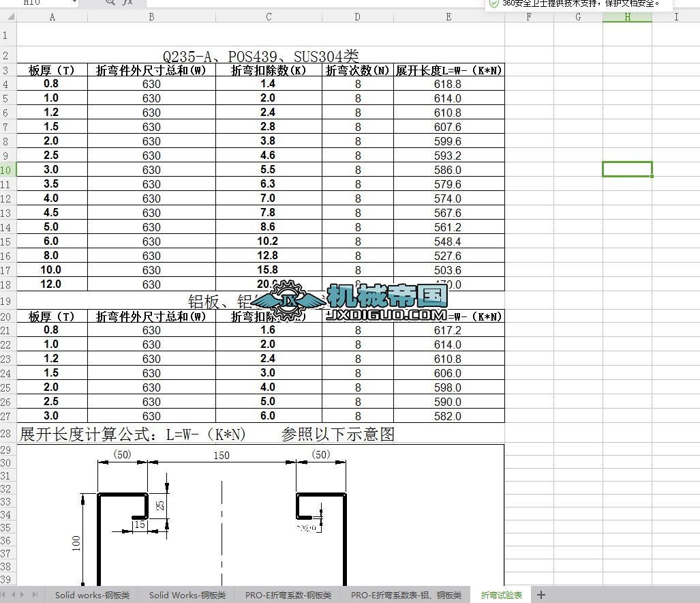700x603 pixels.
Task: Select the cell showing 606.0
Action: point(448,373)
